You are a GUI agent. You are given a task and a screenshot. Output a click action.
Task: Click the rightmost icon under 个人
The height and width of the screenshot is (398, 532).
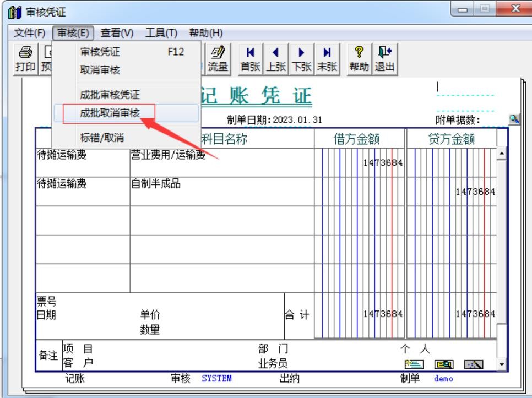pos(473,364)
